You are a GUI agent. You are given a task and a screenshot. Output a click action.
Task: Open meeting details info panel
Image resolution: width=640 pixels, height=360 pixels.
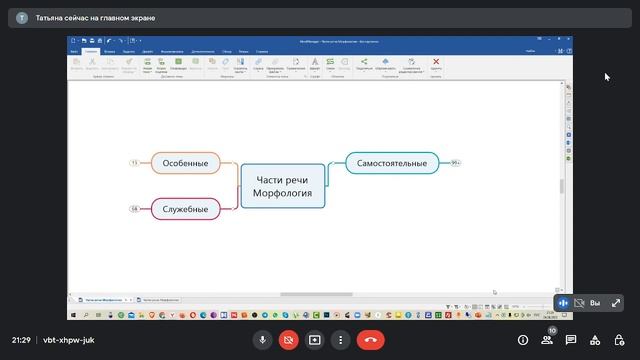pos(523,340)
